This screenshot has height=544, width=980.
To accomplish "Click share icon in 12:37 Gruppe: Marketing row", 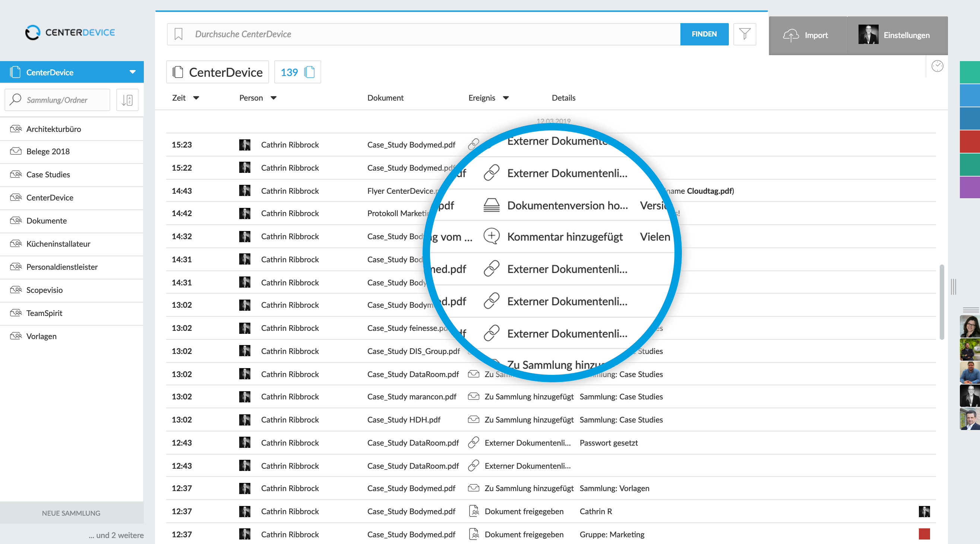I will [x=474, y=534].
